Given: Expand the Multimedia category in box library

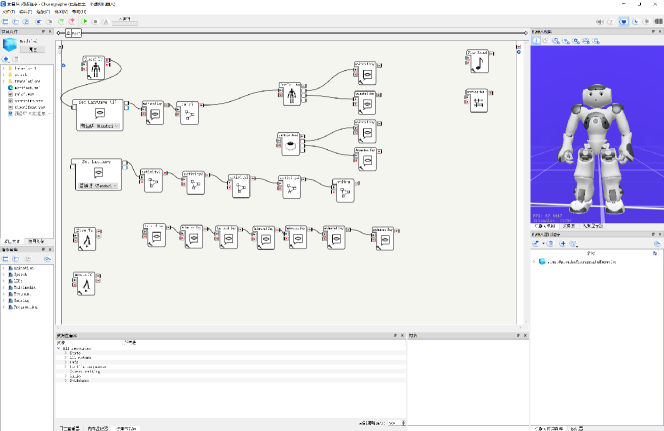Looking at the screenshot, I should click(4, 289).
